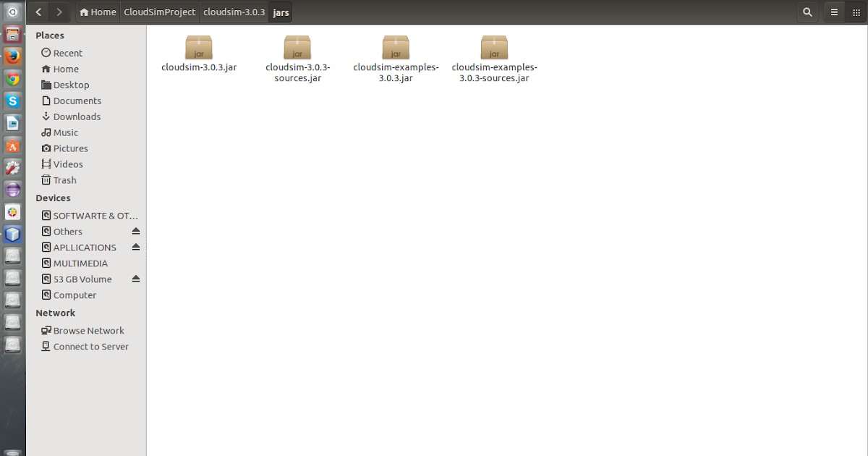Launch Google Chrome from launcher
Viewport: 868px width, 456px height.
pos(12,79)
